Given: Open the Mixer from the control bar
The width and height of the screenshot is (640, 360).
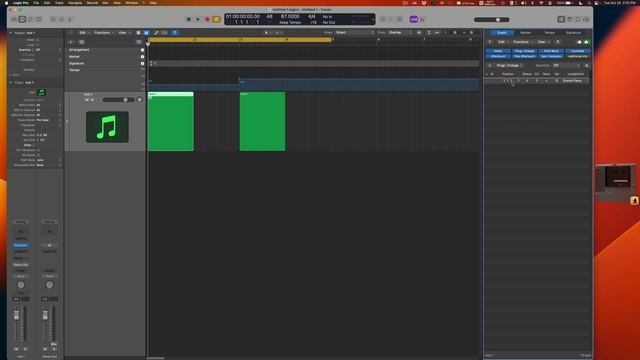Looking at the screenshot, I should 61,19.
